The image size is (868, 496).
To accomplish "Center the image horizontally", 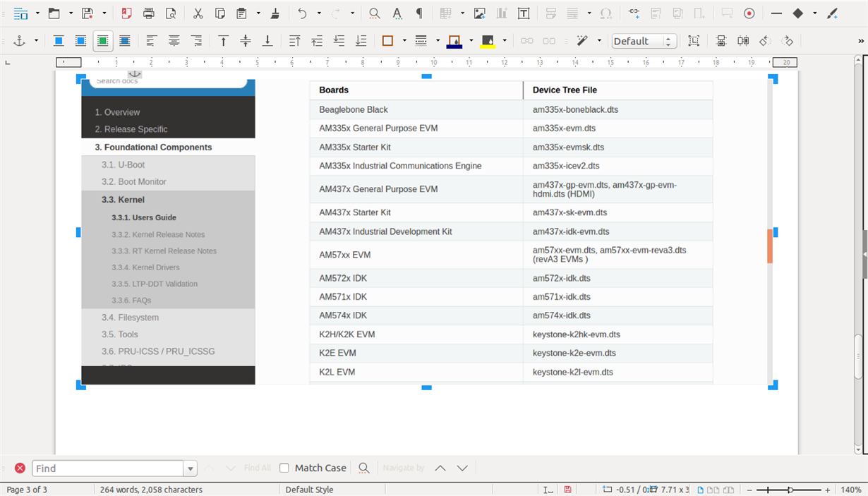I will pyautogui.click(x=174, y=41).
